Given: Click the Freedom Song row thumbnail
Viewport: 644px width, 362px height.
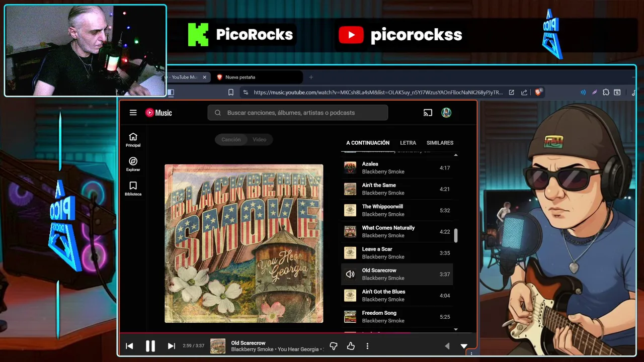Looking at the screenshot, I should click(350, 317).
